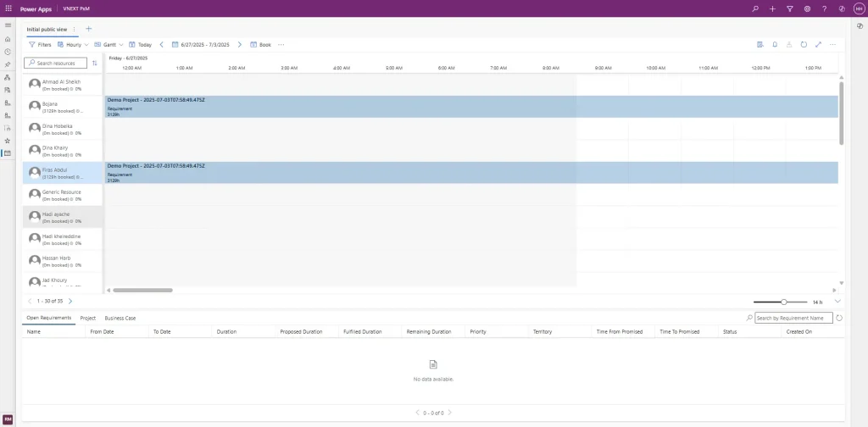868x427 pixels.
Task: Collapse the requirements panel chevron
Action: pyautogui.click(x=837, y=301)
